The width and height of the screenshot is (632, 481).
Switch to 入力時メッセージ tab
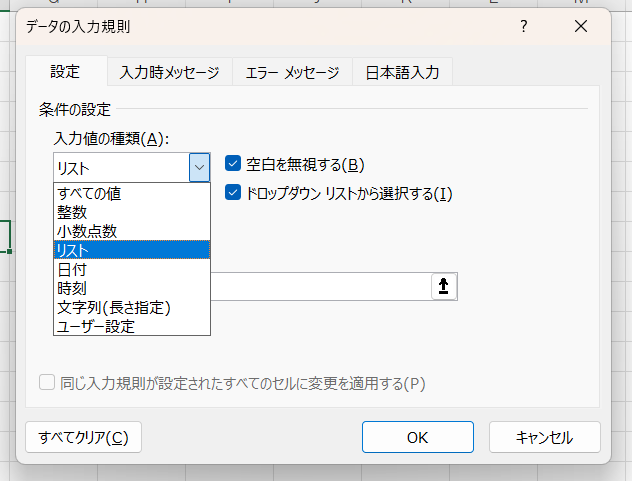point(169,72)
